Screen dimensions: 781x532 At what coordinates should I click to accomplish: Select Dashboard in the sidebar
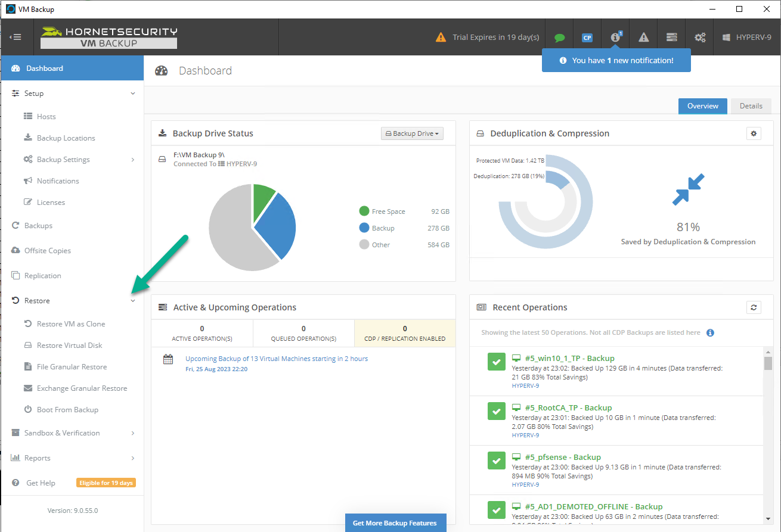[72, 68]
